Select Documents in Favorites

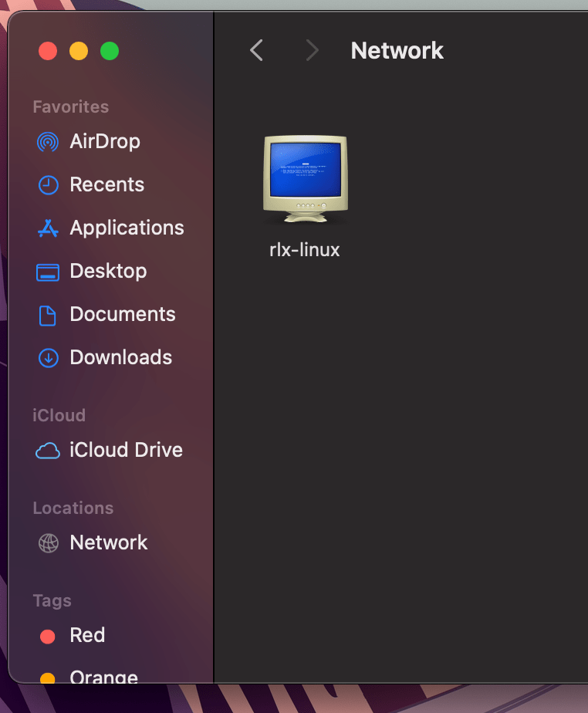(123, 314)
